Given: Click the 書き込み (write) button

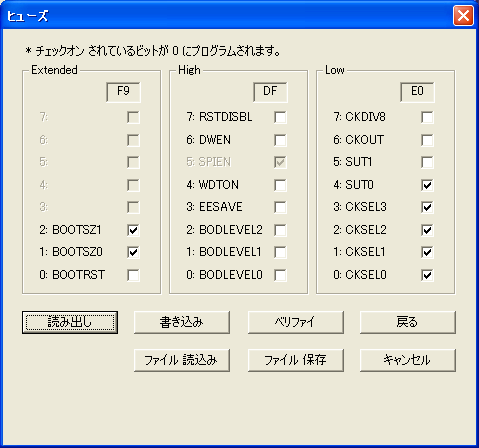Looking at the screenshot, I should point(182,322).
